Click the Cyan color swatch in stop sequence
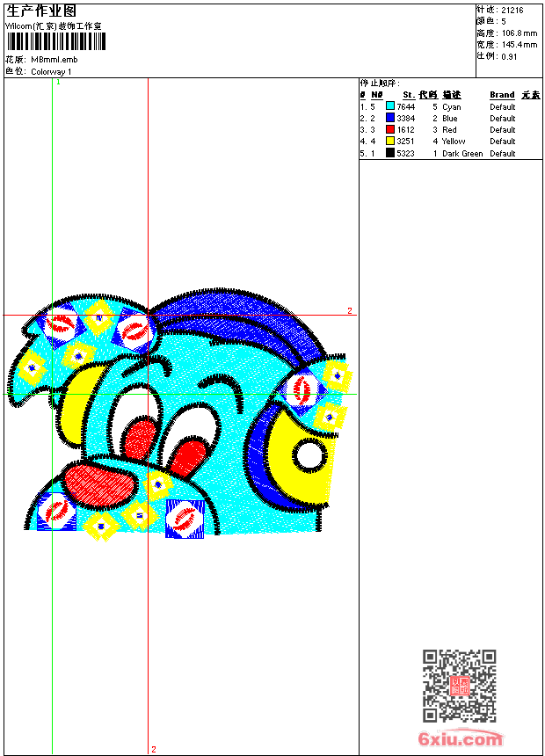Viewport: 545px width, 756px height. (390, 106)
